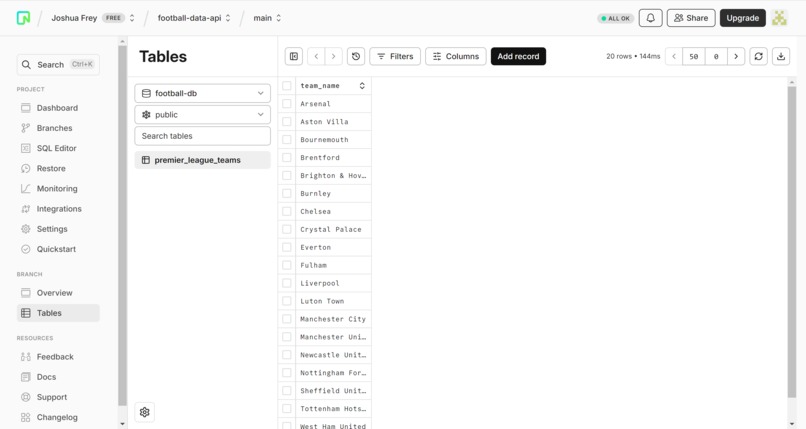
Task: Click the page size field showing 50
Action: click(694, 57)
